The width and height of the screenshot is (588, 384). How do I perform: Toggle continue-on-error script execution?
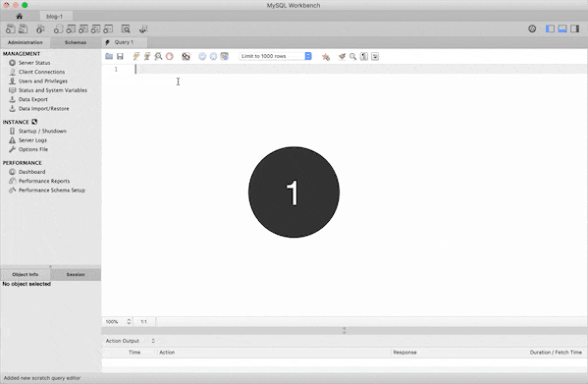[186, 56]
